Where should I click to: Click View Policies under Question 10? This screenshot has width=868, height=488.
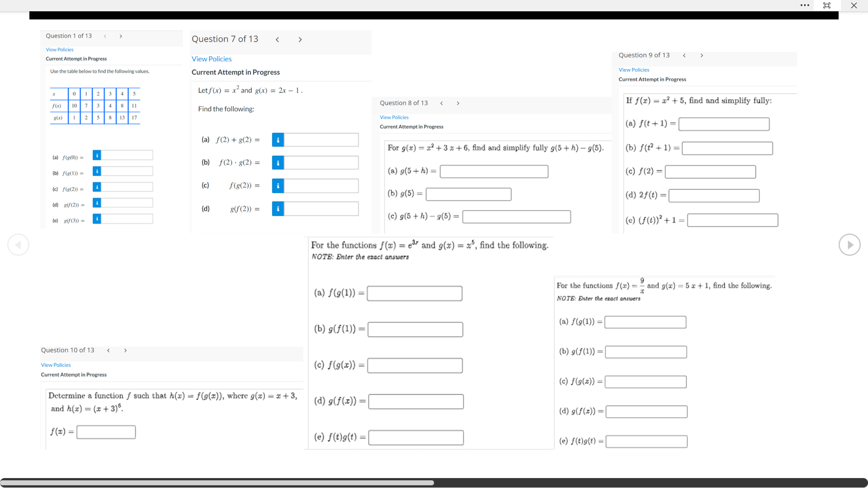click(x=56, y=365)
